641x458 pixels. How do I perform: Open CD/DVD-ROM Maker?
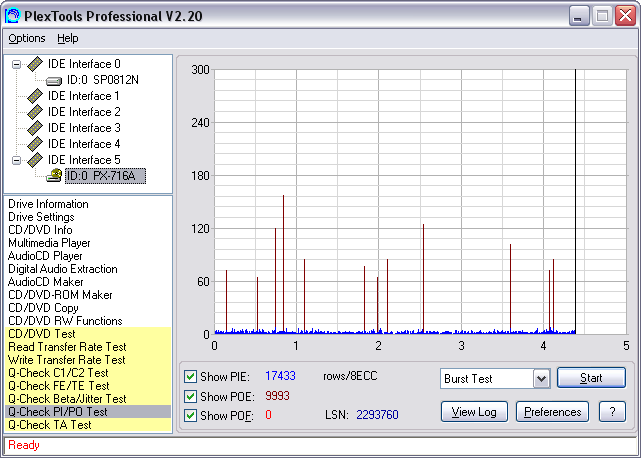60,295
